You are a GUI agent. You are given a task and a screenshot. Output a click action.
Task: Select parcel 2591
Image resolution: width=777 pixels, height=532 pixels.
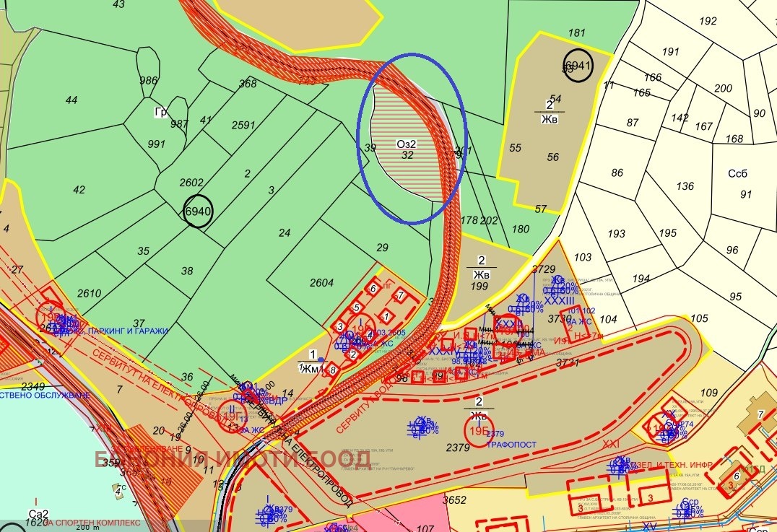(243, 125)
